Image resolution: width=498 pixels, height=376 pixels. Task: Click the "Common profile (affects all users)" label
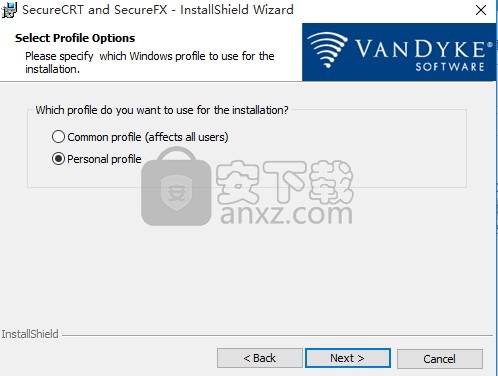(148, 137)
